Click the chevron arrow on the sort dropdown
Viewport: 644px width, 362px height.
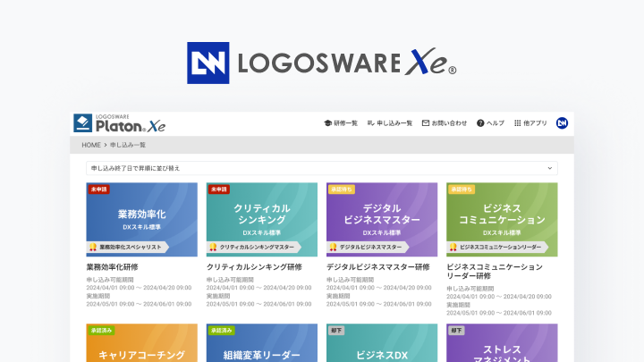tap(549, 167)
